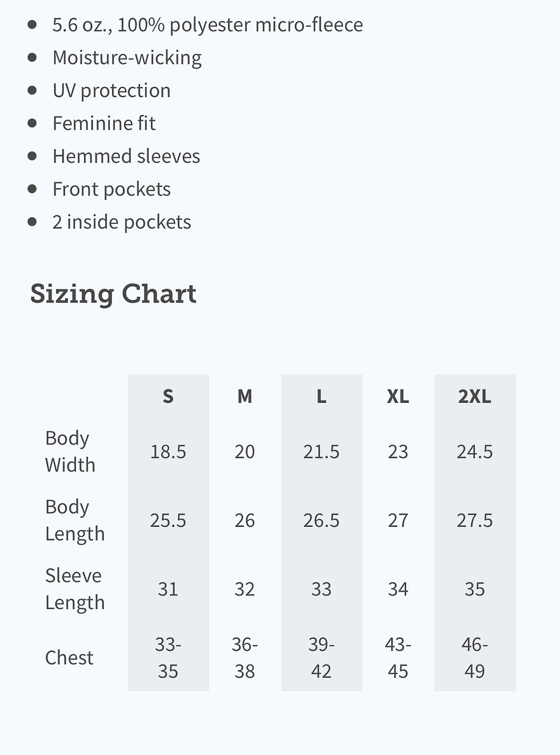Screen dimensions: 560x755
Task: Click the Sizing Chart heading
Action: pos(113,294)
